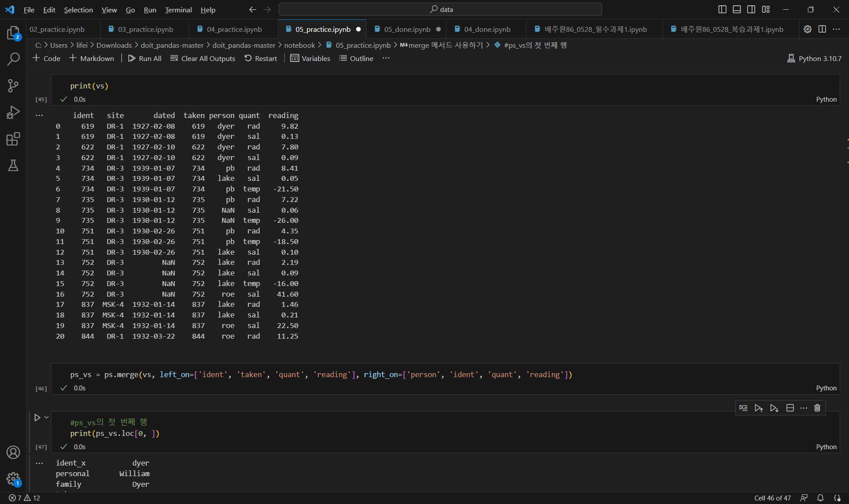Switch to the 04_practice.ipynb tab
The height and width of the screenshot is (504, 849).
(x=234, y=29)
